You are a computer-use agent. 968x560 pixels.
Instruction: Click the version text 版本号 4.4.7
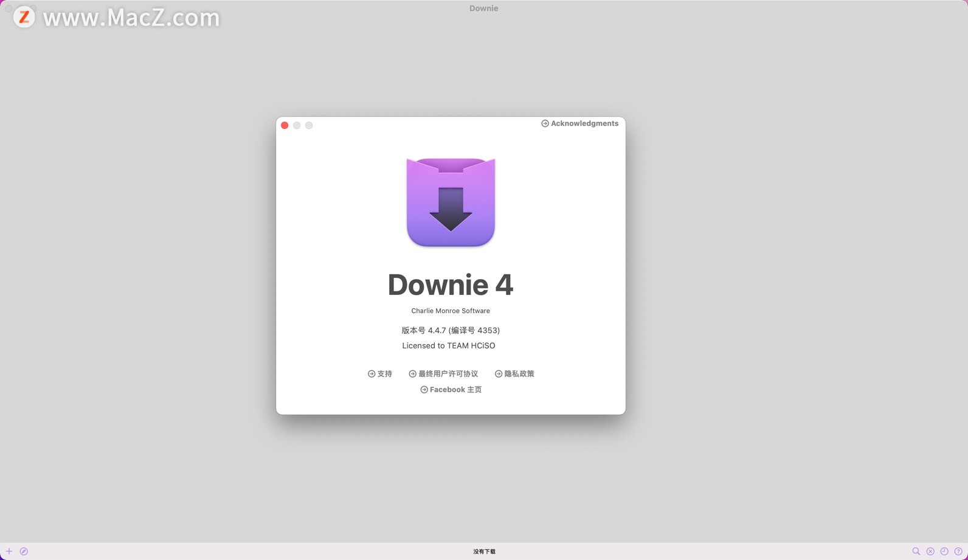(x=451, y=330)
